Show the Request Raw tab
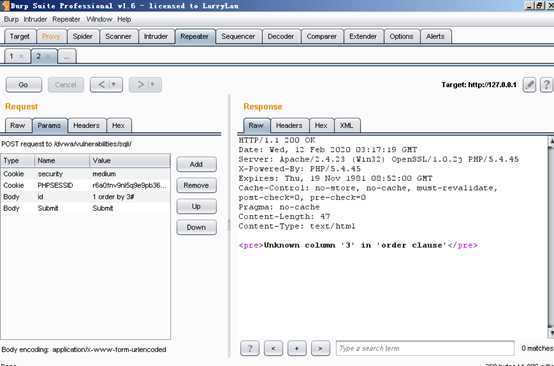554x366 pixels. [x=18, y=125]
